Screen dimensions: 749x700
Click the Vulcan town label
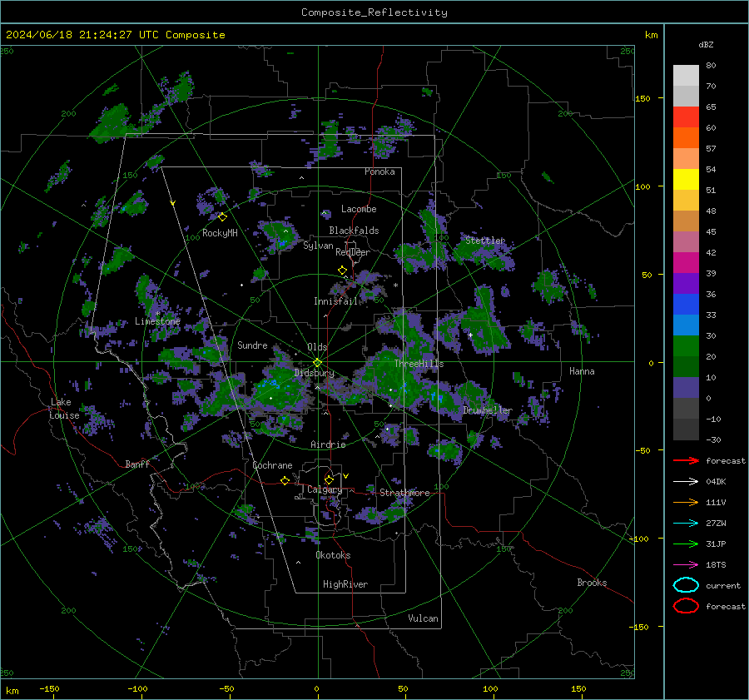(x=424, y=618)
